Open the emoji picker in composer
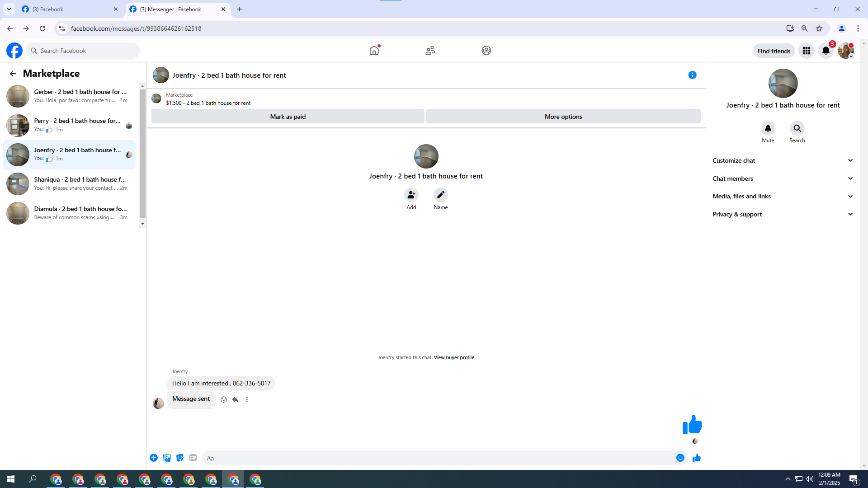 [x=680, y=458]
